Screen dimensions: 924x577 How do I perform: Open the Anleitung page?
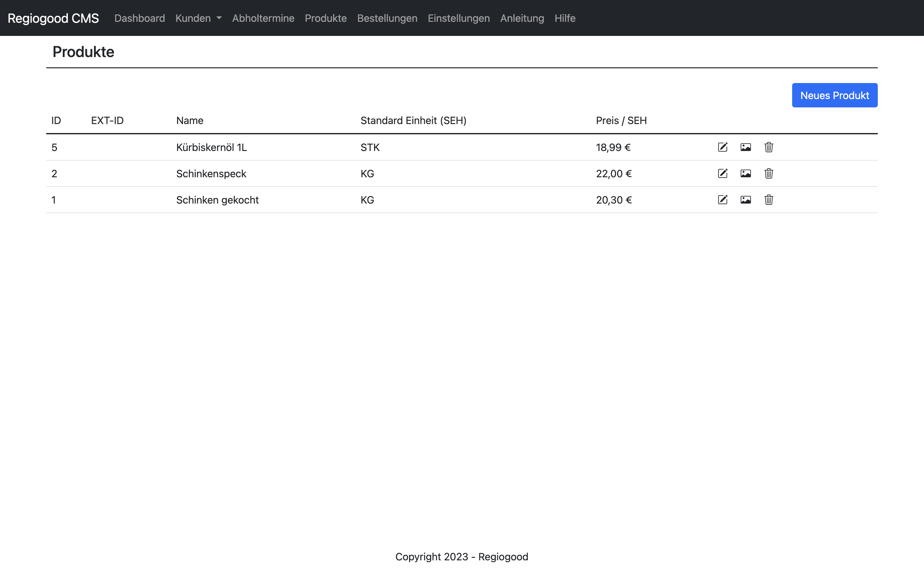[x=522, y=18]
